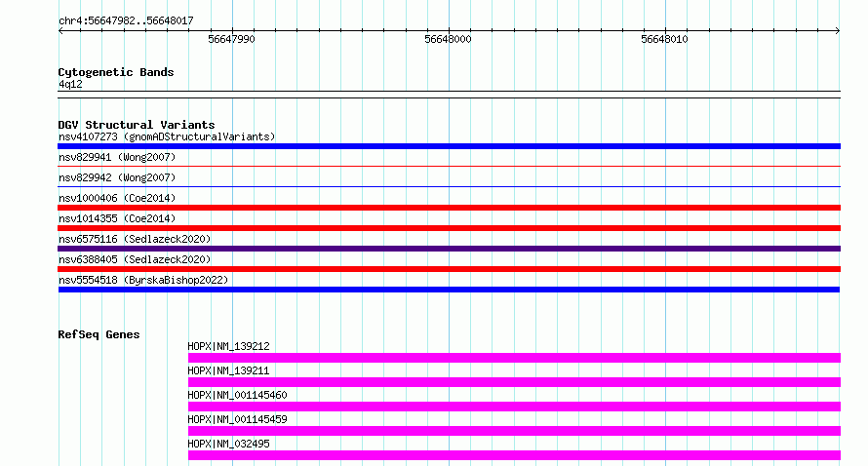Click the HOPX|NM_001145459 transcript label

pyautogui.click(x=238, y=419)
